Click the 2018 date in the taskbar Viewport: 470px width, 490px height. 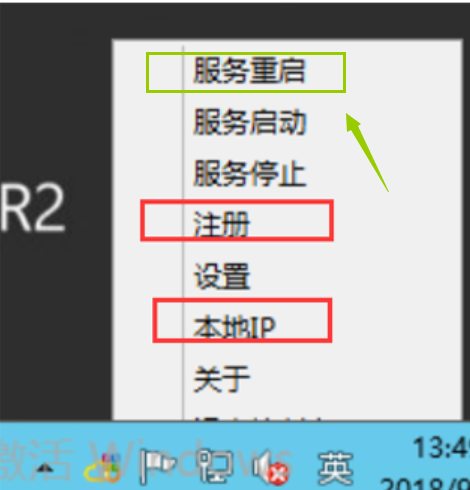tap(425, 483)
